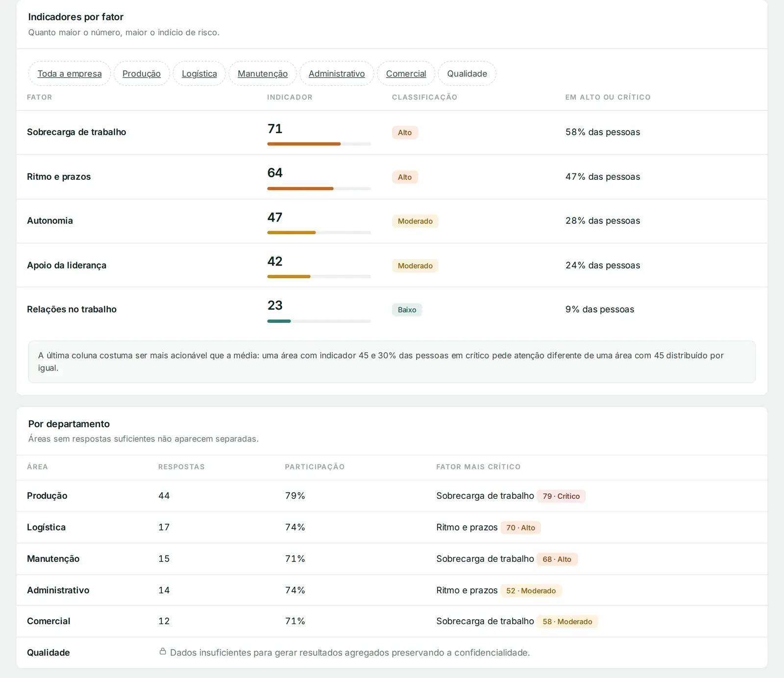Click the Comercial department row name
The height and width of the screenshot is (678, 784).
point(49,621)
